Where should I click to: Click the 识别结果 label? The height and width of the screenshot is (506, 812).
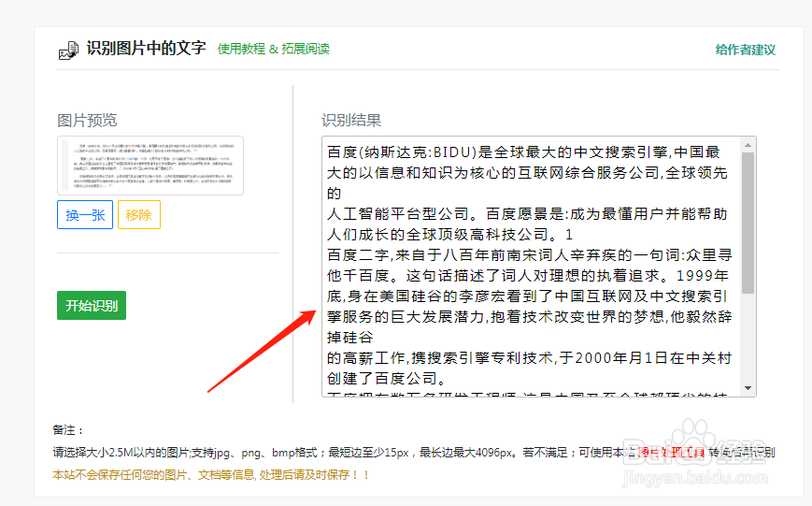(x=351, y=121)
